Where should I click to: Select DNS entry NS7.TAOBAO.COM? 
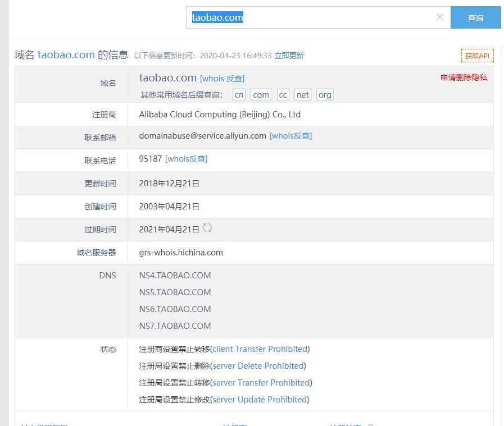click(175, 326)
